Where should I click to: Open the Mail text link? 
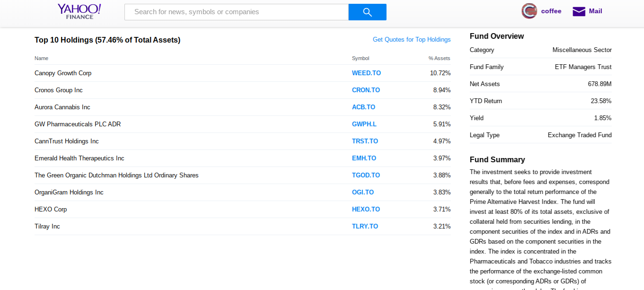[x=596, y=11]
